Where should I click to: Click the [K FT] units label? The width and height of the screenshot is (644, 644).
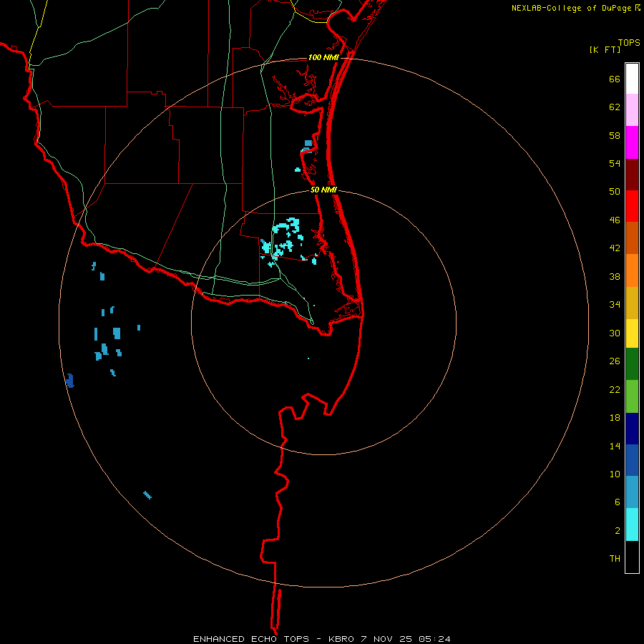pos(605,49)
